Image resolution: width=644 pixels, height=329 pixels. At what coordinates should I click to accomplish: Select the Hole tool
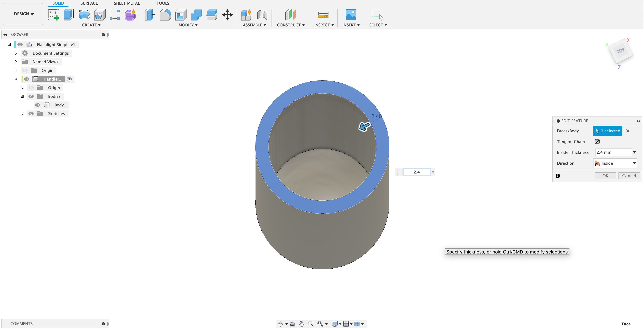tap(100, 15)
